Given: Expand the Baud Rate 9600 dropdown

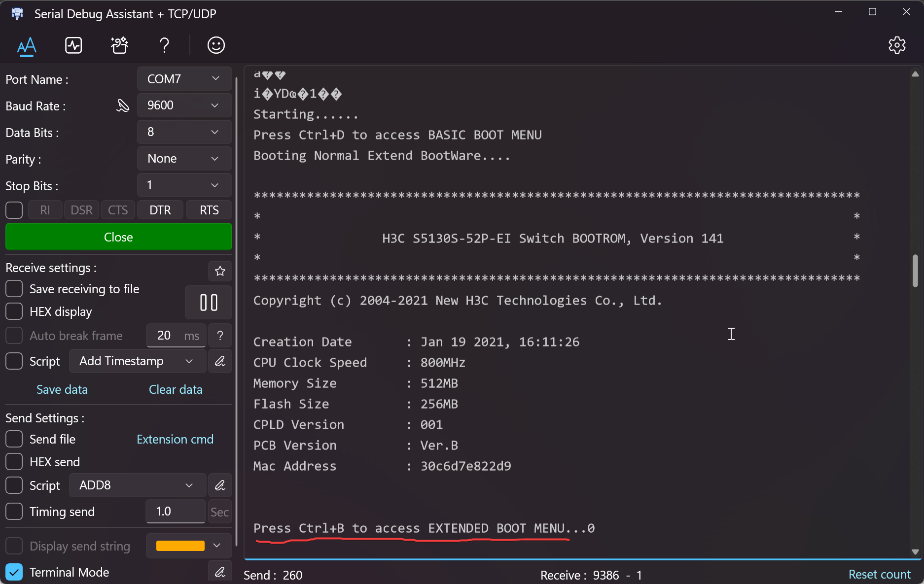Looking at the screenshot, I should pos(184,105).
